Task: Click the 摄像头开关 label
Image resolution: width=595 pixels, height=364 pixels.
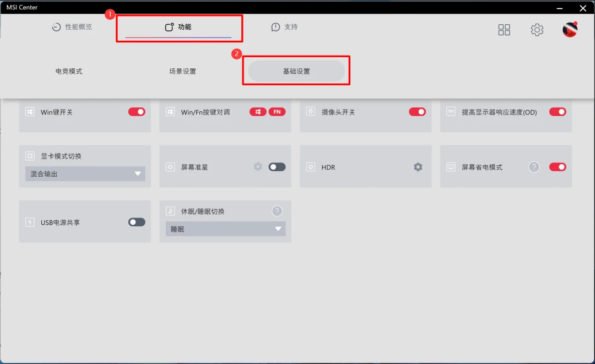Action: (338, 112)
